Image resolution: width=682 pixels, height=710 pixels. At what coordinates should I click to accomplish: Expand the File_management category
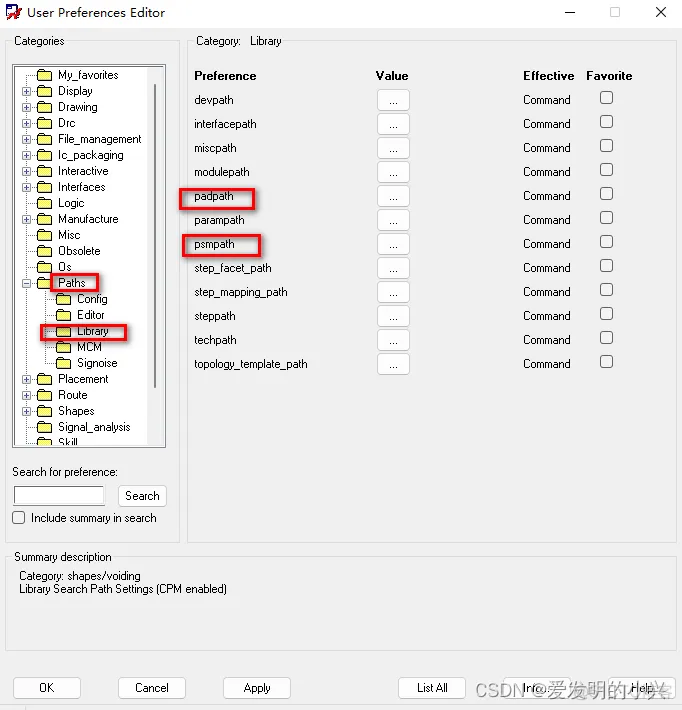coord(26,139)
